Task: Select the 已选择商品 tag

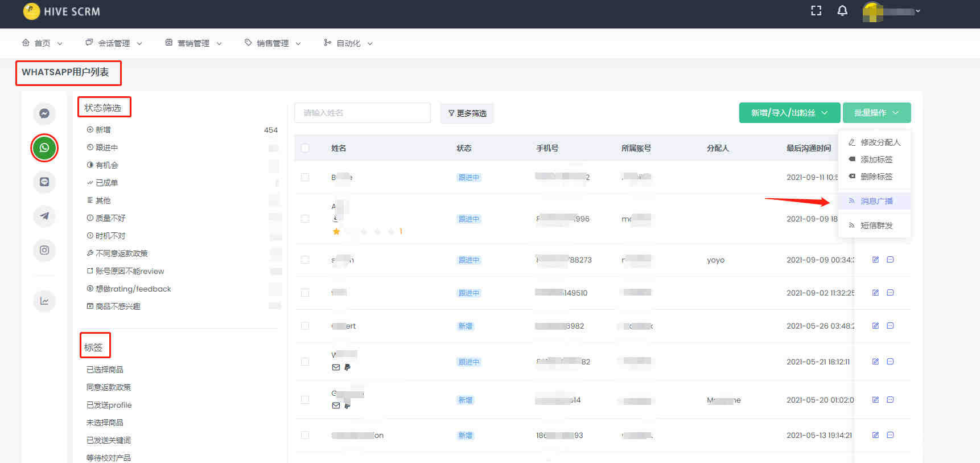Action: click(x=105, y=370)
